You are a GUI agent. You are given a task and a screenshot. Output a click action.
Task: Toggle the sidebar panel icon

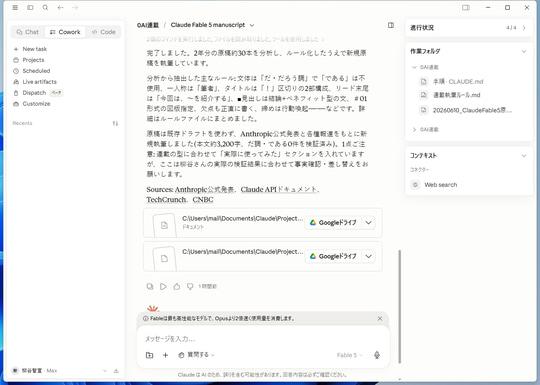[x=30, y=7]
